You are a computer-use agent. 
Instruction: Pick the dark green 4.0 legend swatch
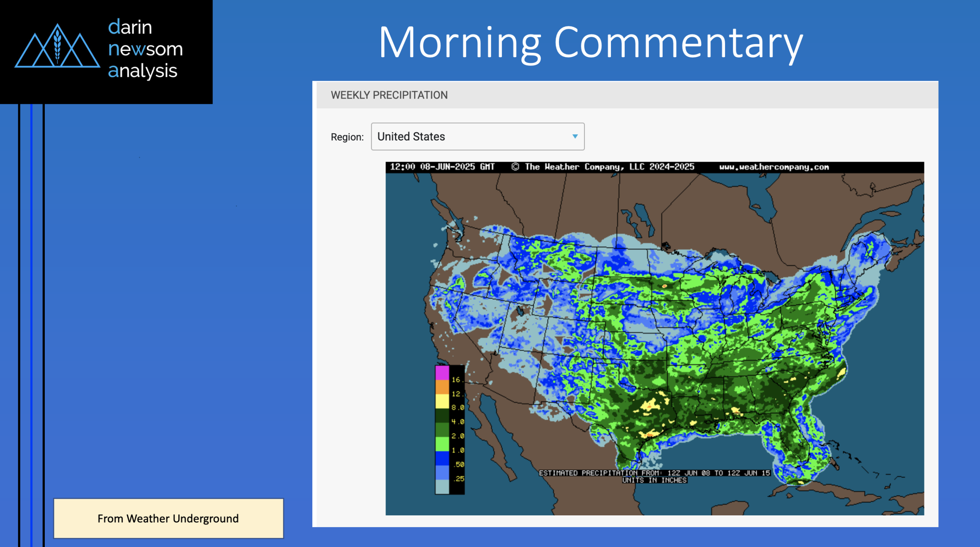click(x=442, y=416)
